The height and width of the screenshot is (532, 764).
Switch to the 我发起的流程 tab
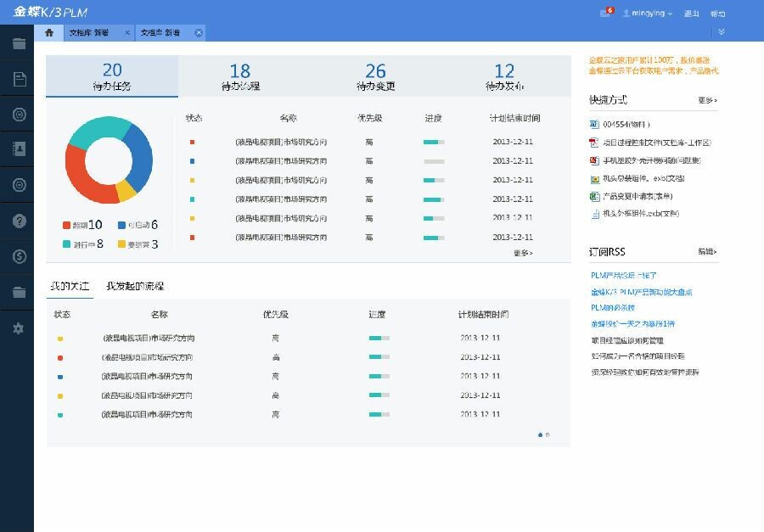coord(136,285)
